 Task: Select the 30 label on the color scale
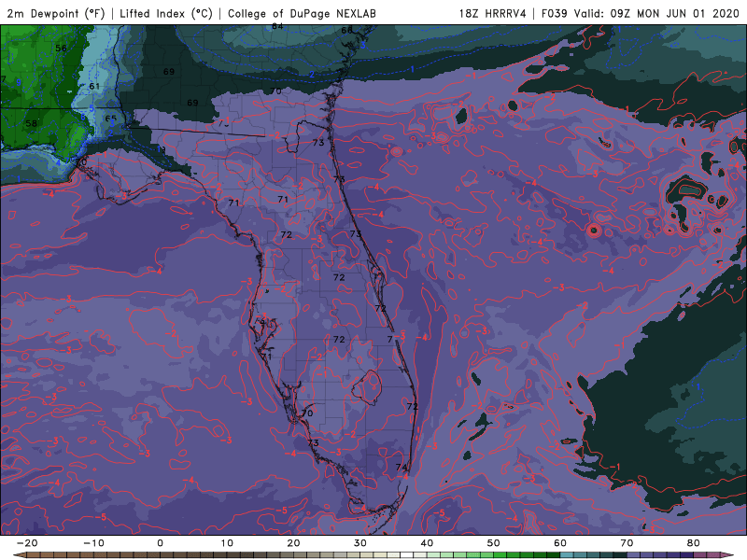[x=360, y=543]
